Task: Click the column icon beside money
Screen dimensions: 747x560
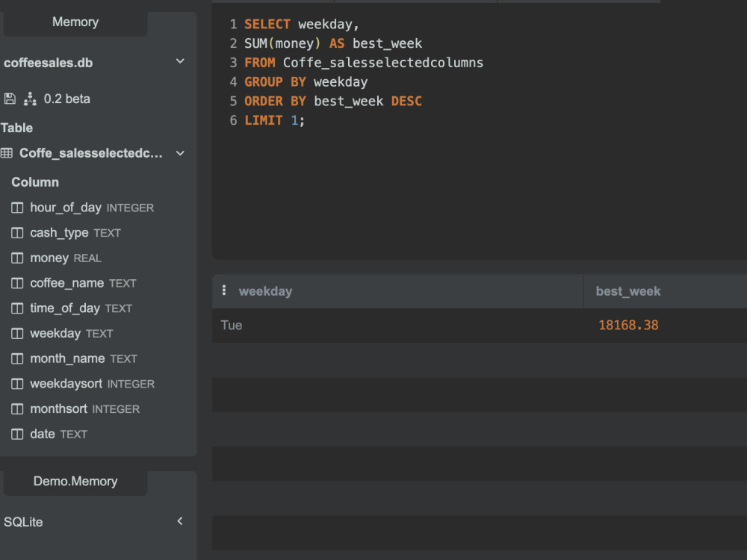Action: tap(17, 258)
